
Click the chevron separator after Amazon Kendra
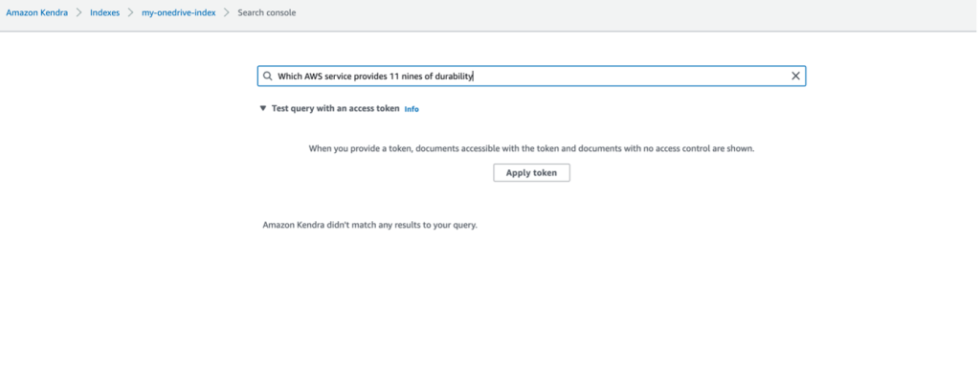click(79, 12)
